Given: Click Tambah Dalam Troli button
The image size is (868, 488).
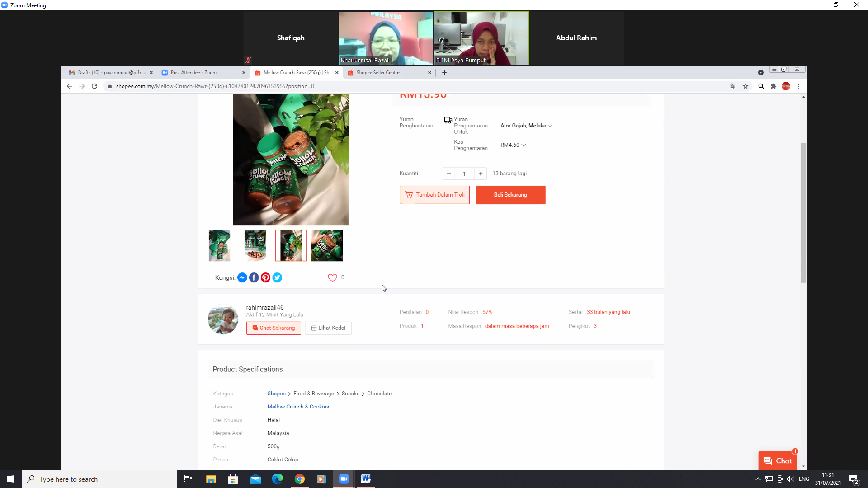Looking at the screenshot, I should tap(434, 195).
